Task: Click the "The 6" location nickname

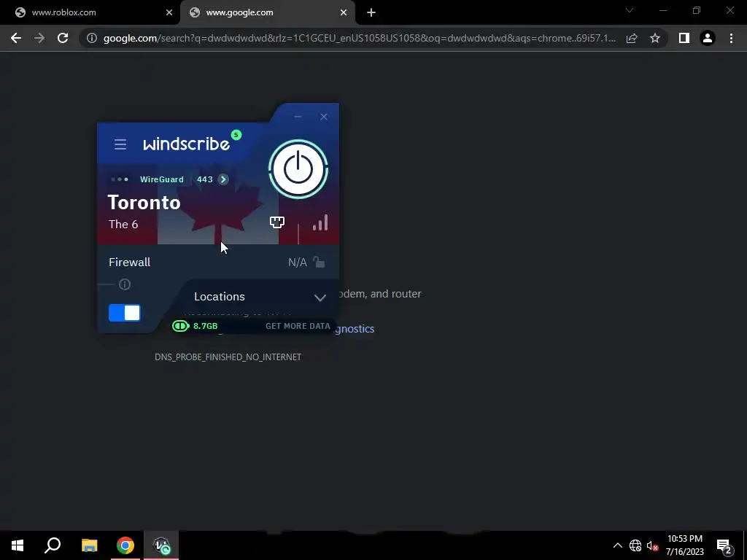Action: [123, 225]
